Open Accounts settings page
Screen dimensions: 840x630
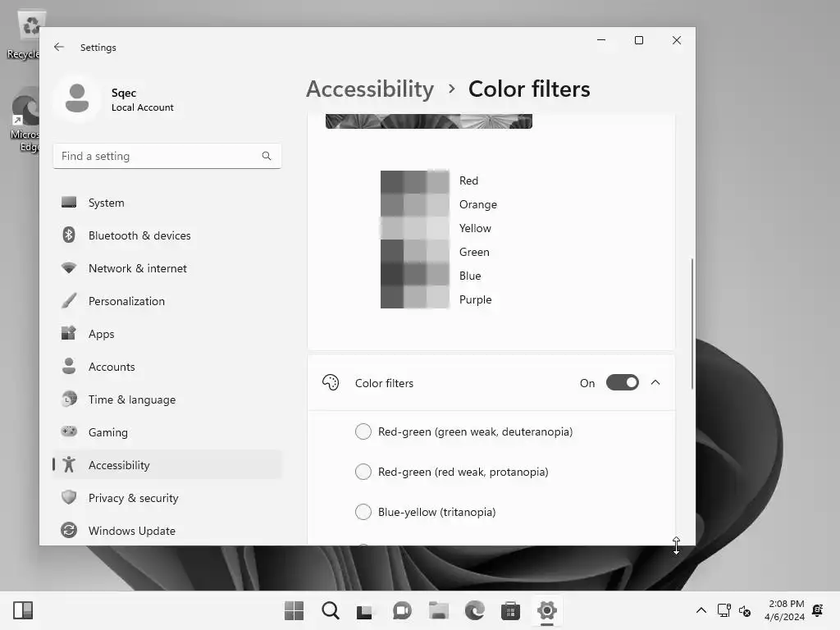(x=167, y=367)
